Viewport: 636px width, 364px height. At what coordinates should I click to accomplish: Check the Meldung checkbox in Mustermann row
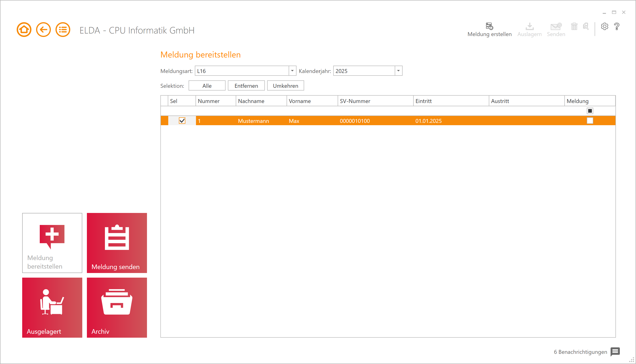point(590,121)
